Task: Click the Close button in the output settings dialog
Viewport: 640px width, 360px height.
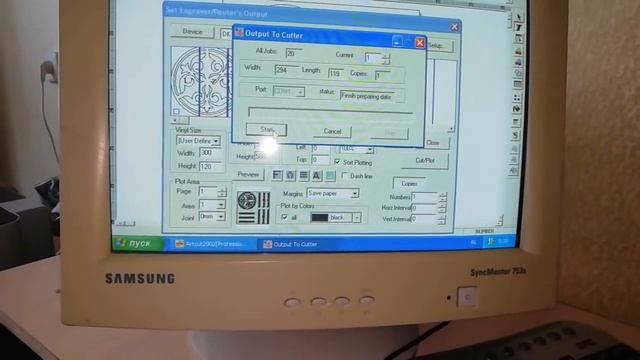Action: pos(433,142)
